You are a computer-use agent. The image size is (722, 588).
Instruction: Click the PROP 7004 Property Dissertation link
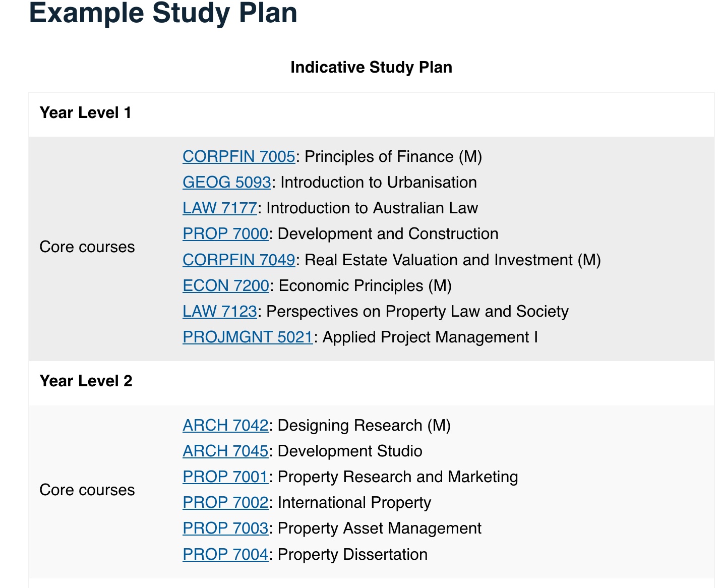(x=225, y=555)
